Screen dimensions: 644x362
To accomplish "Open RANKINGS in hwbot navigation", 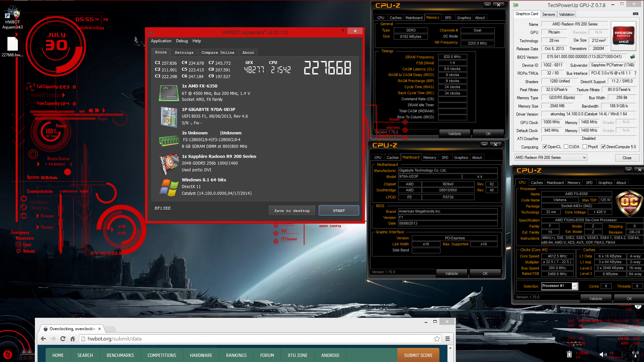I will click(x=236, y=355).
